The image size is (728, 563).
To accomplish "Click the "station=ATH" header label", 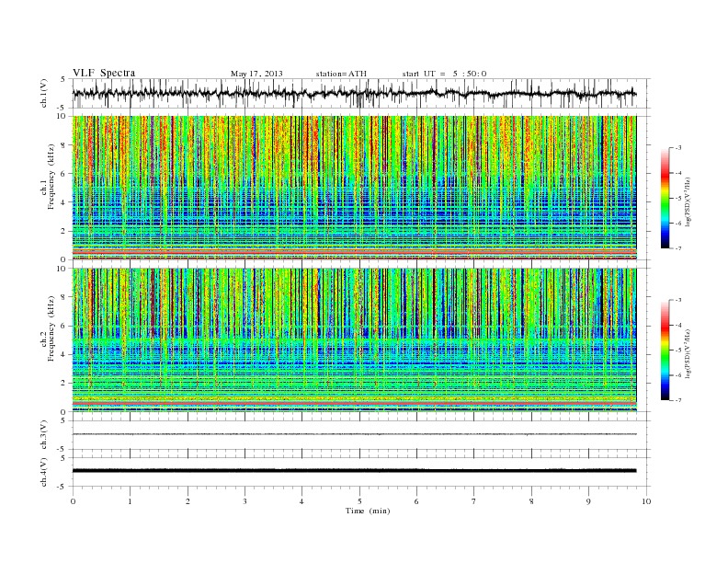I will [x=341, y=74].
